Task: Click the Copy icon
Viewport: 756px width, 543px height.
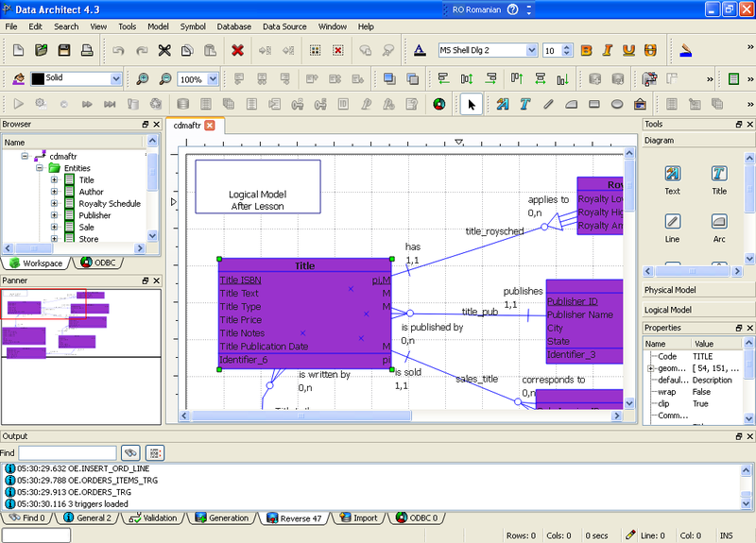Action: [x=187, y=50]
